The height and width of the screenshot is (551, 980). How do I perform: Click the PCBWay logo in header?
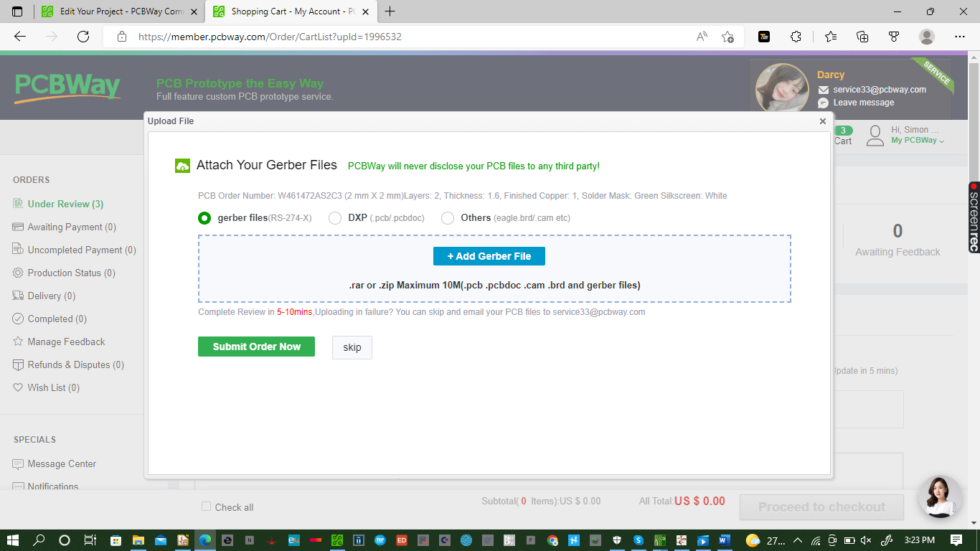coord(67,88)
